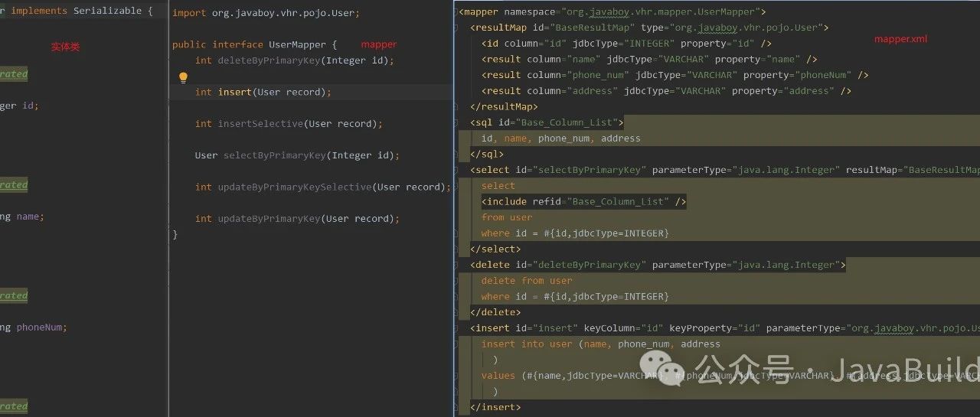Click the id column INTEGER mapping line
Screen dimensions: 980x417
pyautogui.click(x=626, y=44)
